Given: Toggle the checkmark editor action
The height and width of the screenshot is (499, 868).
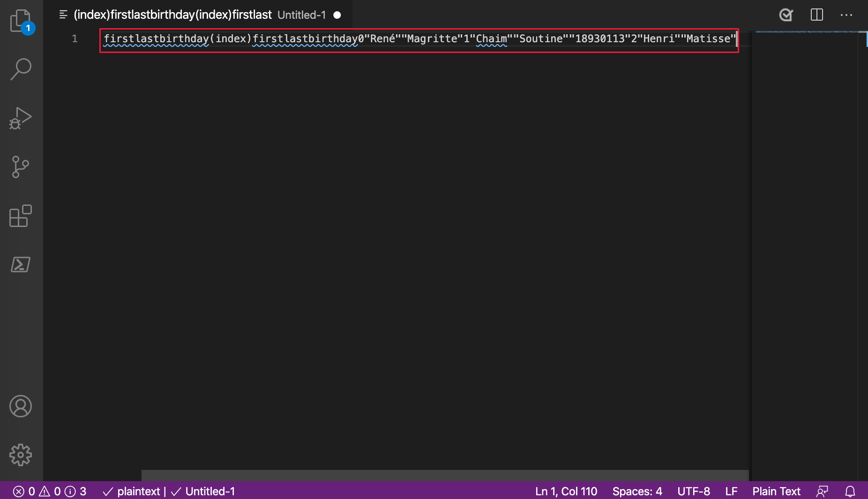Looking at the screenshot, I should click(x=786, y=15).
